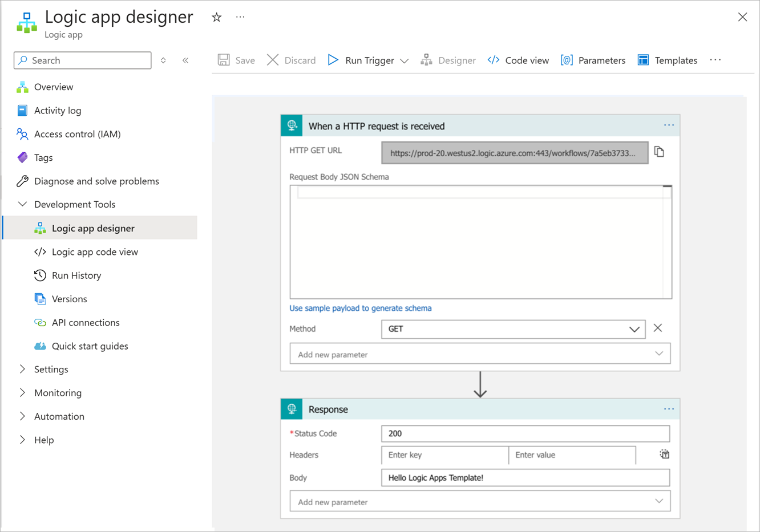Viewport: 760px width, 532px height.
Task: Open the Response action ellipsis menu
Action: click(669, 409)
